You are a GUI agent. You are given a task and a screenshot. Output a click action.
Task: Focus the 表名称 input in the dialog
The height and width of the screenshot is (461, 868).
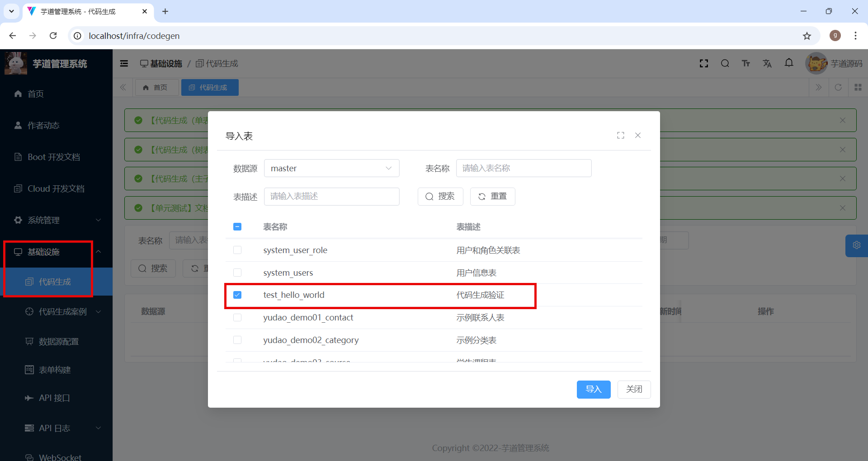click(524, 168)
